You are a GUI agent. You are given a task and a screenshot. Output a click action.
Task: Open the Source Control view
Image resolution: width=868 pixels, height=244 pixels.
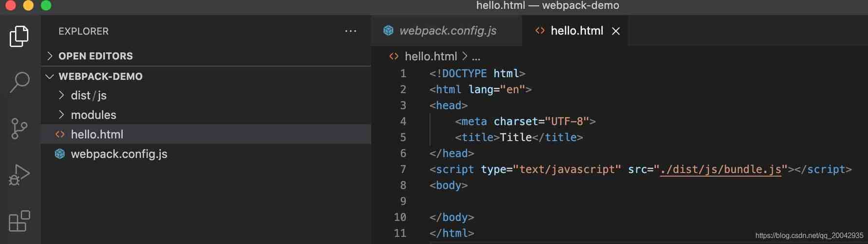pos(19,129)
